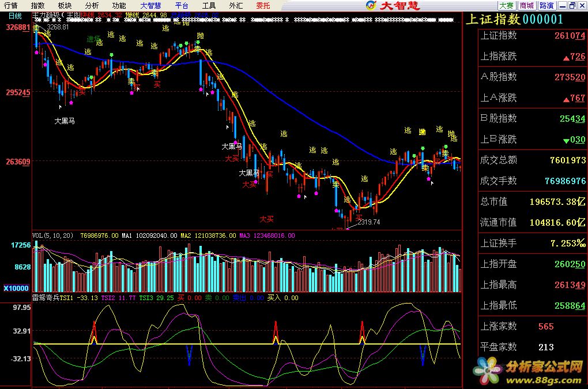This screenshot has width=588, height=389.
Task: Click the 2319.74 low price marker
Action: pyautogui.click(x=368, y=222)
